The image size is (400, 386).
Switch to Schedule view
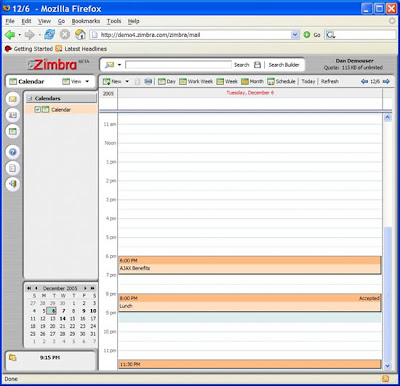281,81
